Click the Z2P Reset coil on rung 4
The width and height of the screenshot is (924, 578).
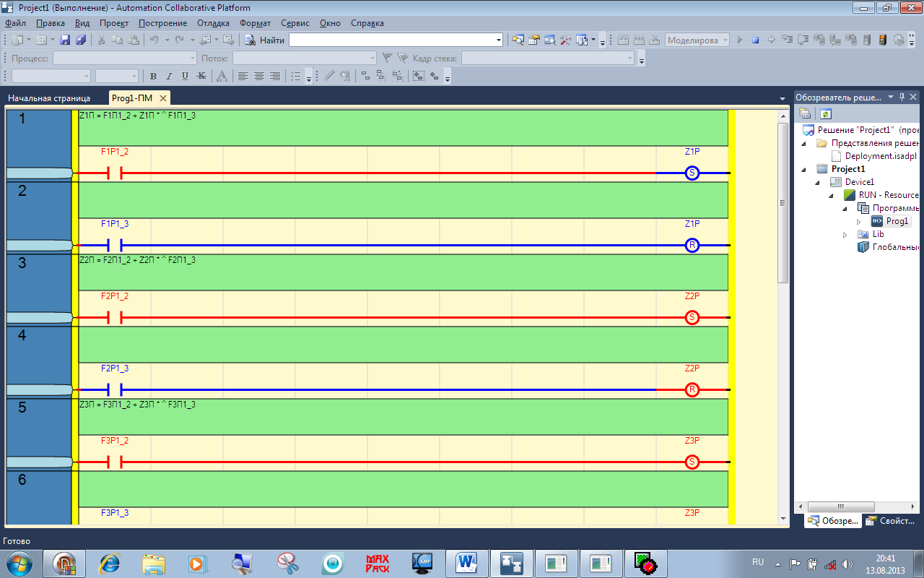[692, 390]
